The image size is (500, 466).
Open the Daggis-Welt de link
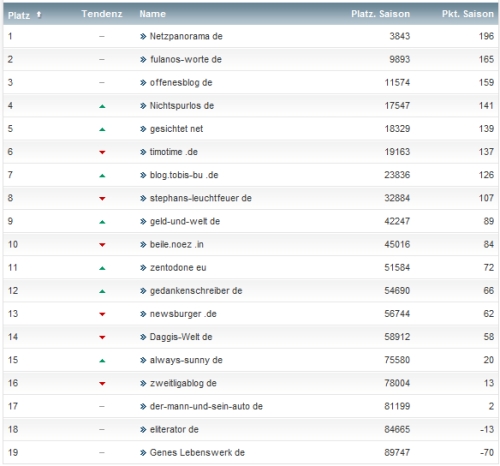[181, 337]
